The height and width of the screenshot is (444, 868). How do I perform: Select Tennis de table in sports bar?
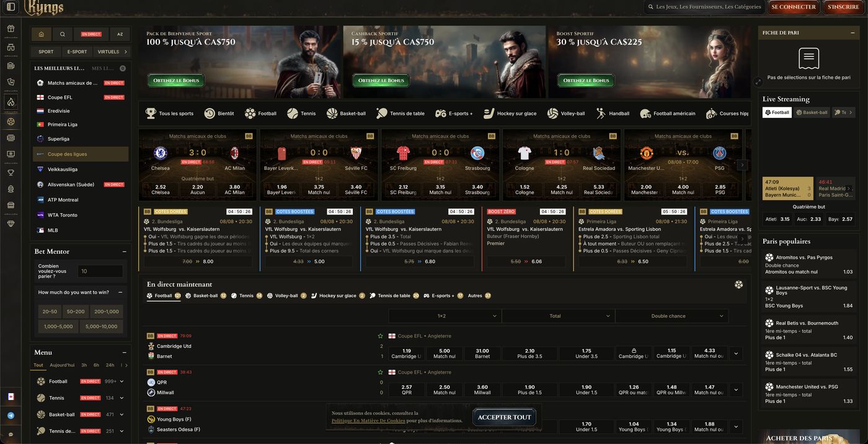pyautogui.click(x=401, y=113)
